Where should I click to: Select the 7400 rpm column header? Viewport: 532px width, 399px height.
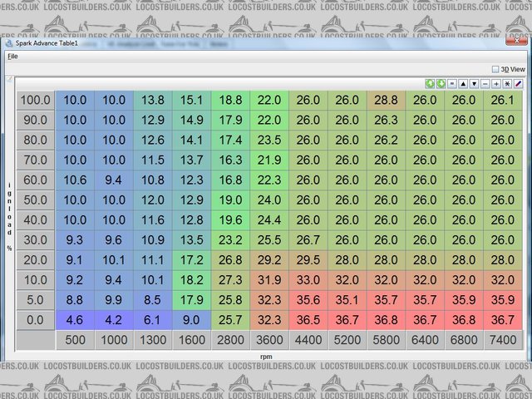click(502, 339)
